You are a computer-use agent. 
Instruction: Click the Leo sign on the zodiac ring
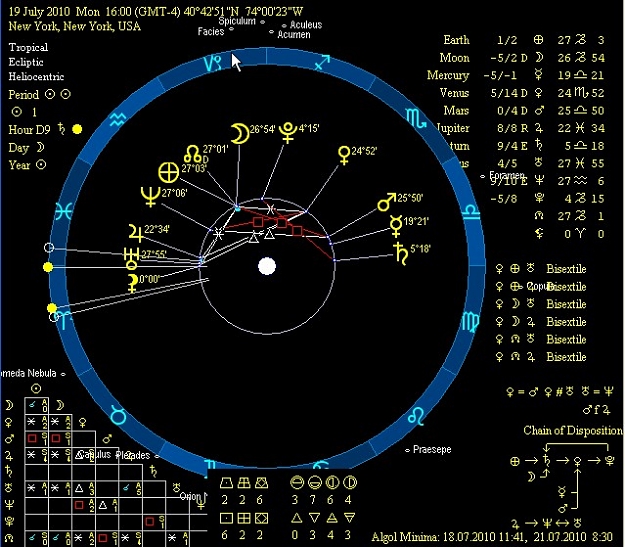point(416,416)
